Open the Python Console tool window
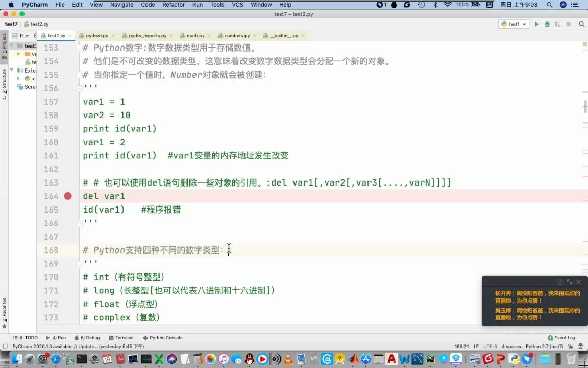 (165, 337)
